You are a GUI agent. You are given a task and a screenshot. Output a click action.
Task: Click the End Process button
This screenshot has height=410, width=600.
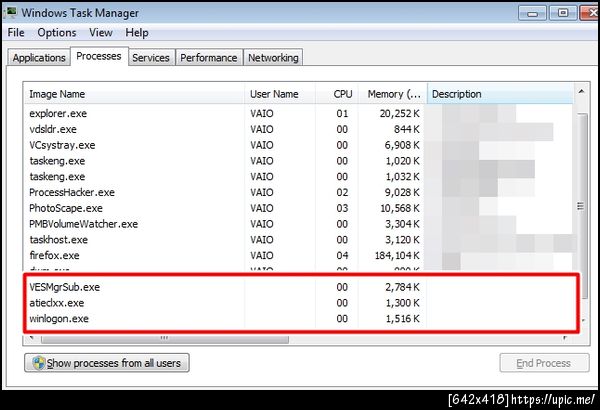[544, 363]
